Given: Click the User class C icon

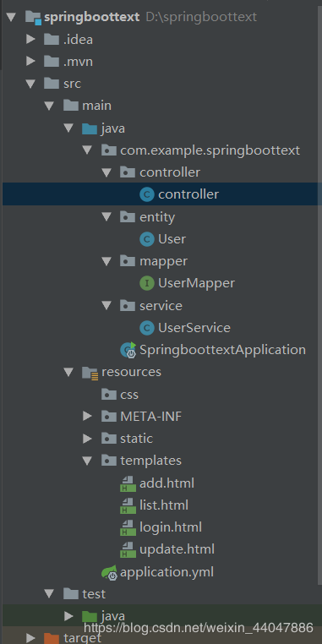Looking at the screenshot, I should [x=147, y=239].
